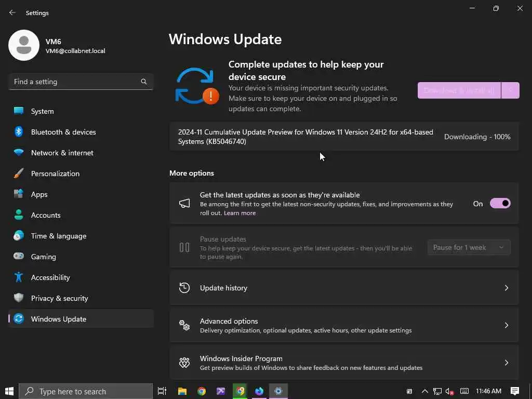Open the first Chrome taskbar icon
The image size is (532, 399).
click(x=202, y=391)
